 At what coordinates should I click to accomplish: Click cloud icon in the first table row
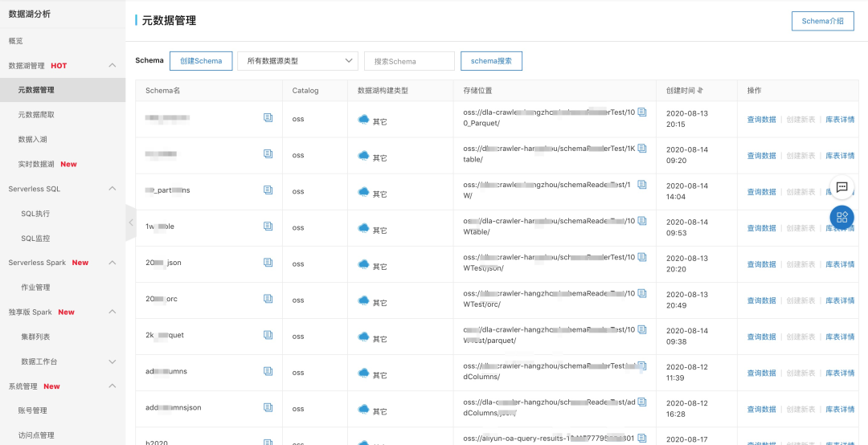click(x=363, y=120)
